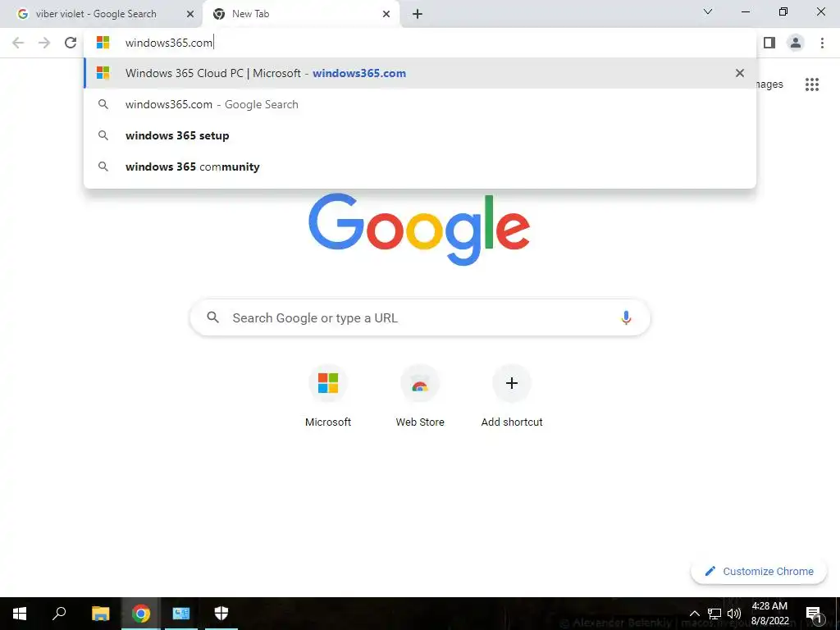
Task: Click the Google logo
Action: (x=419, y=229)
